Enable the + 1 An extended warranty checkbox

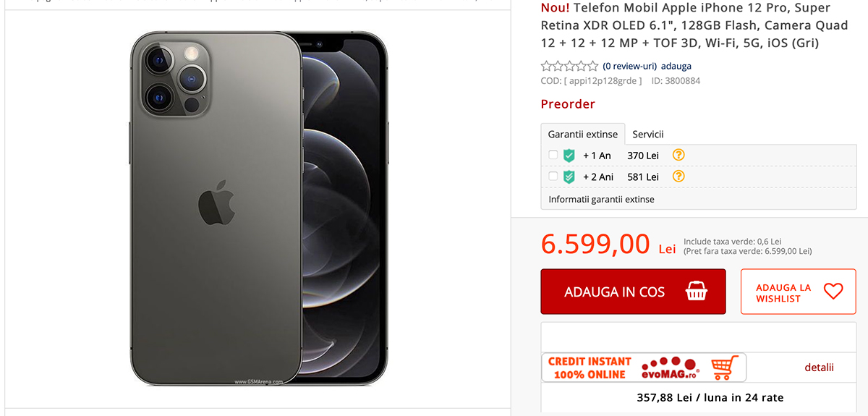(553, 156)
